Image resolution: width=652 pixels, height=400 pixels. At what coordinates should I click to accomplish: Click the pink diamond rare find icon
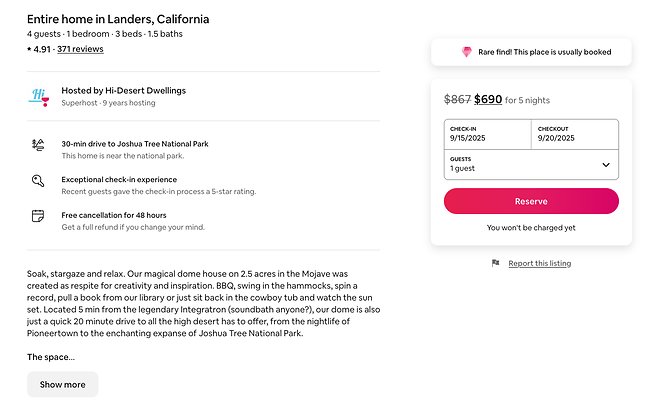click(466, 52)
